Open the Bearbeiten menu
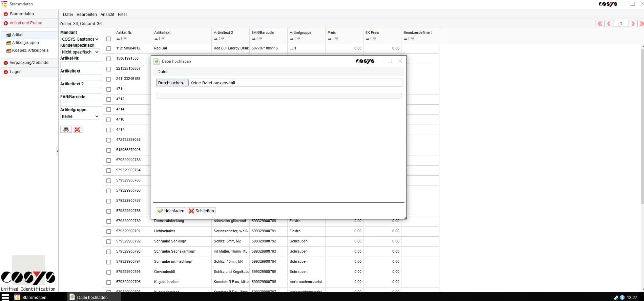644x301 pixels. pos(87,15)
